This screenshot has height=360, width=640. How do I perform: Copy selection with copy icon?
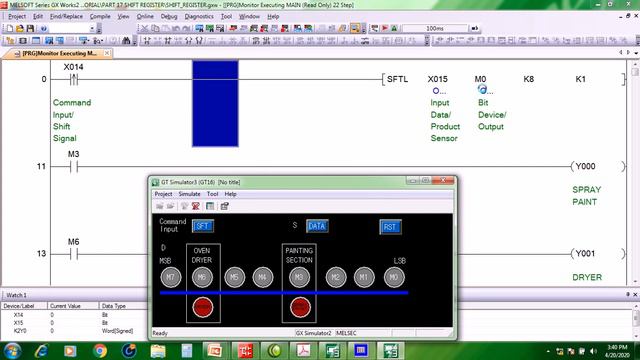155,28
